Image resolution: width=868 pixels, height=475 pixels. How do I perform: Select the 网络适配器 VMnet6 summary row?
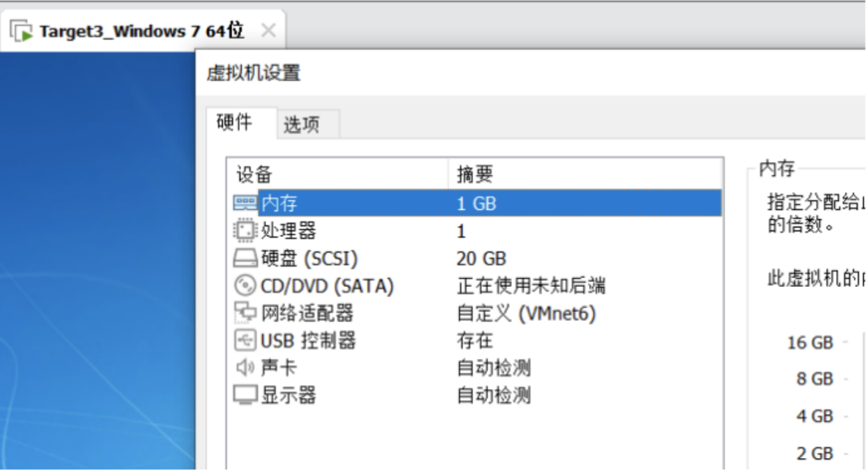click(526, 313)
